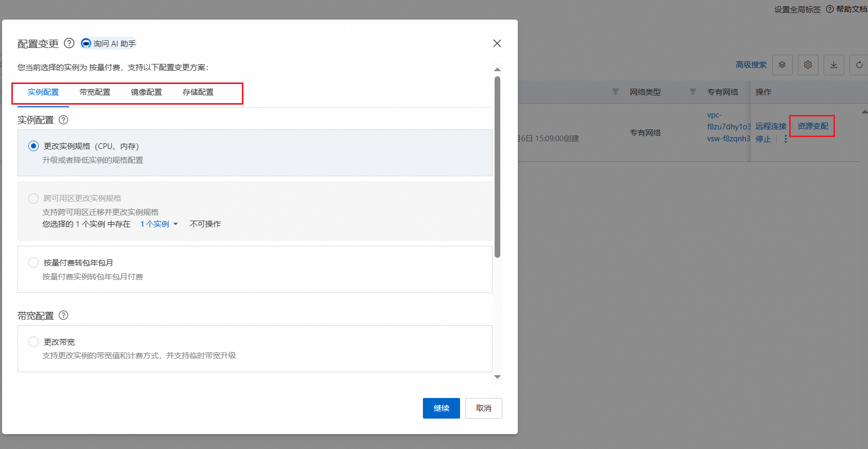Screen dimensions: 868x449
Task: Click the 远程连接 link
Action: click(771, 126)
